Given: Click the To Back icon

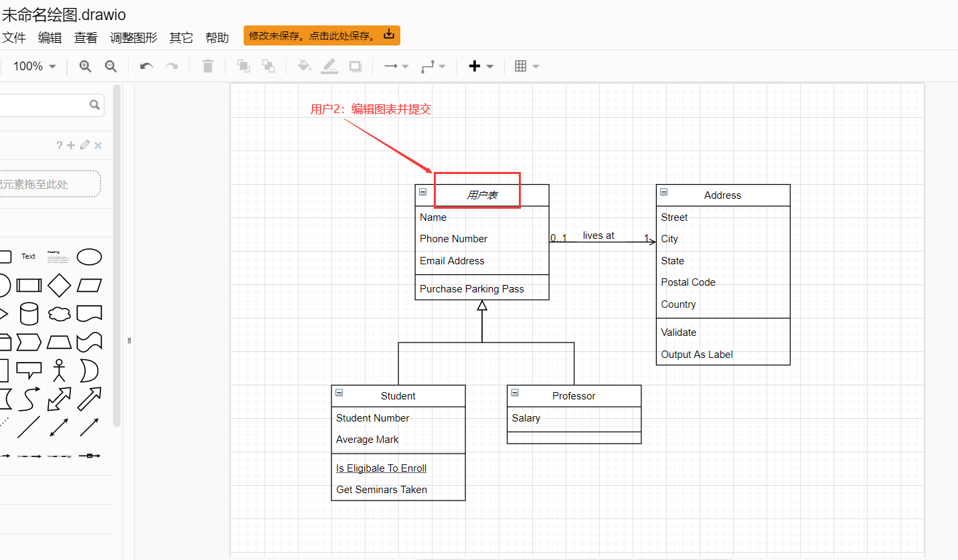Looking at the screenshot, I should coord(268,66).
